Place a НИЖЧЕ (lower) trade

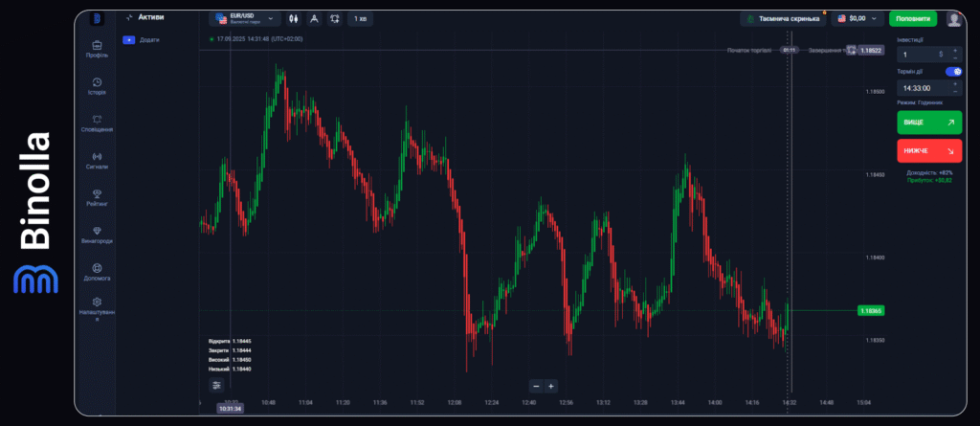point(929,151)
